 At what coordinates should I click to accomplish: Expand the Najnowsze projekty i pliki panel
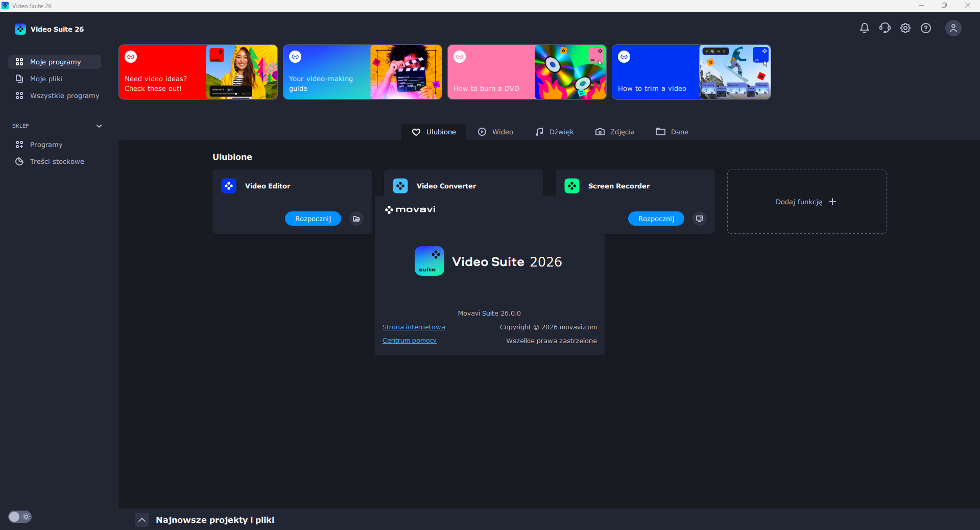point(142,520)
